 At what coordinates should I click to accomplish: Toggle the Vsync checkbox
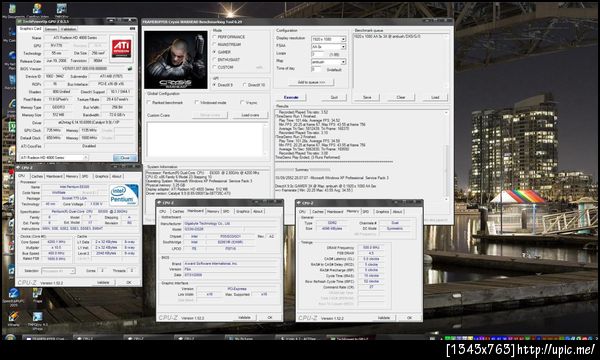(x=242, y=103)
